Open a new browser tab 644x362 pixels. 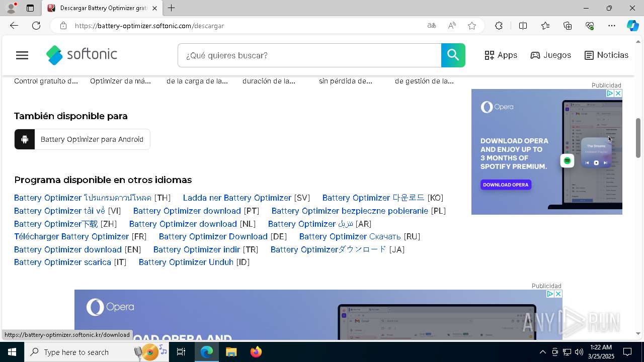(x=172, y=8)
